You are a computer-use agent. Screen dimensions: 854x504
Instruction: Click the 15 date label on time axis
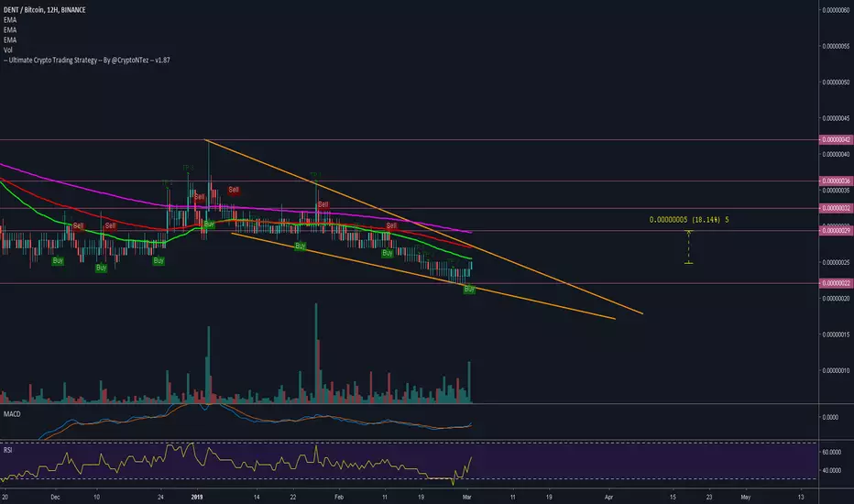click(x=673, y=497)
